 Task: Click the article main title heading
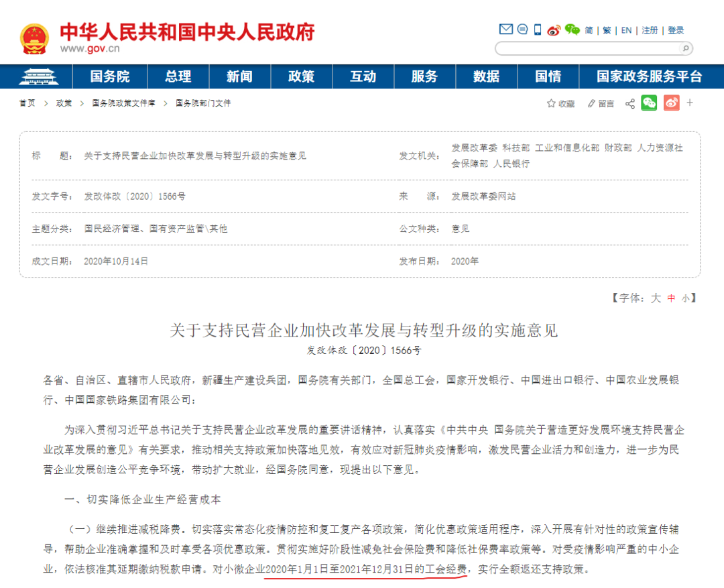click(x=364, y=331)
